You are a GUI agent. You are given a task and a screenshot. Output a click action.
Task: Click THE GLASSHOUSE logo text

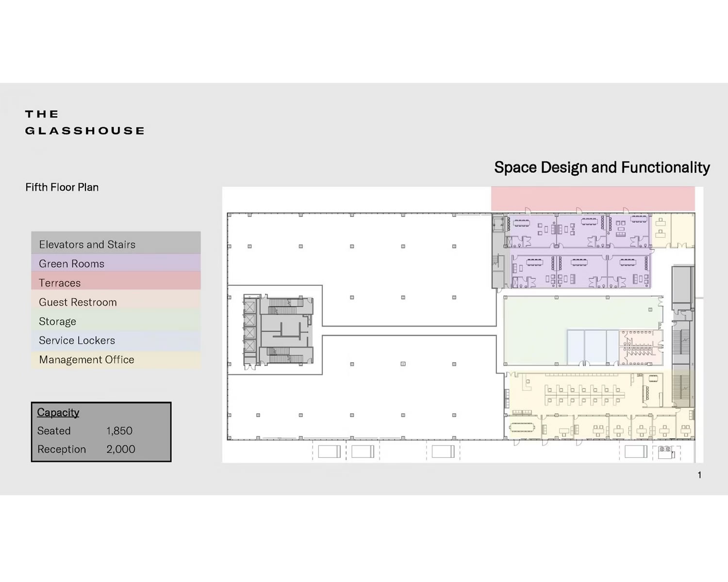point(84,122)
